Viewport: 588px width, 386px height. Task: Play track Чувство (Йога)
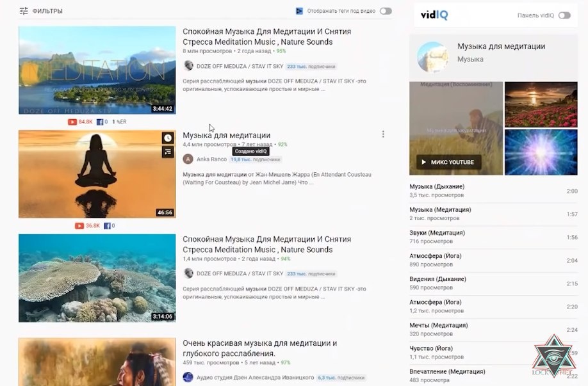point(493,353)
